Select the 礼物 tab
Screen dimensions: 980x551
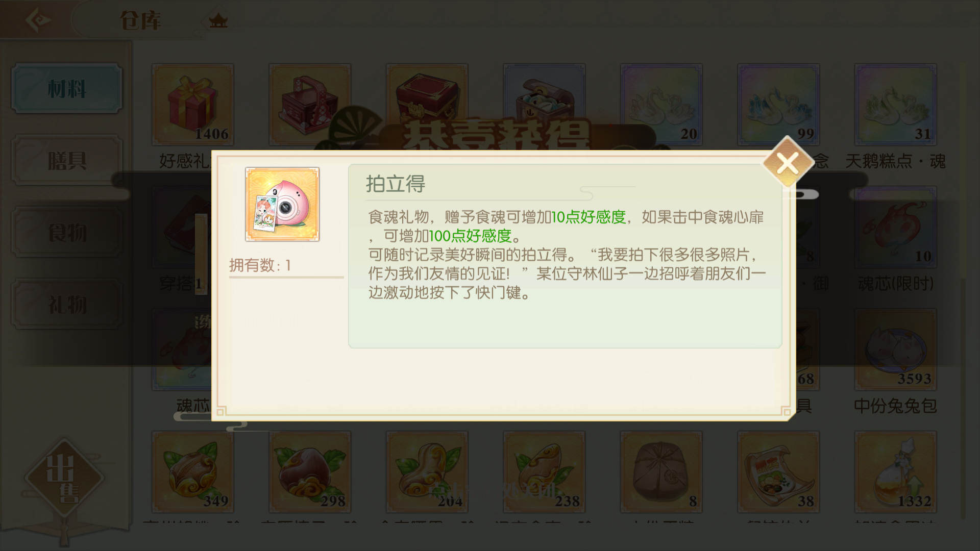(x=67, y=305)
